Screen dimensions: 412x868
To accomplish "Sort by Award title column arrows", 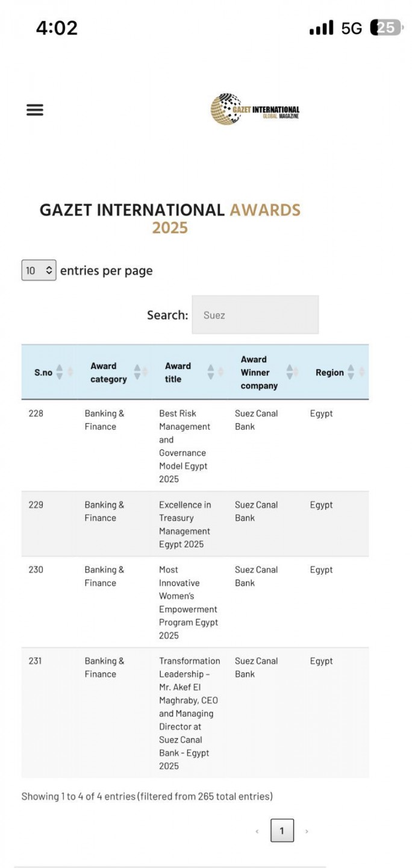I will pyautogui.click(x=211, y=373).
